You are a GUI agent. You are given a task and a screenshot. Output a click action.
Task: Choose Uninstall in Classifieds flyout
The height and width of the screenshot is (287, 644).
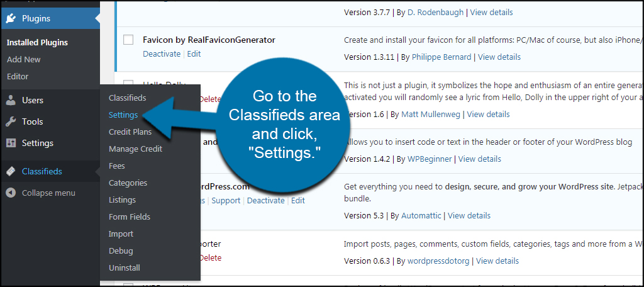point(125,267)
